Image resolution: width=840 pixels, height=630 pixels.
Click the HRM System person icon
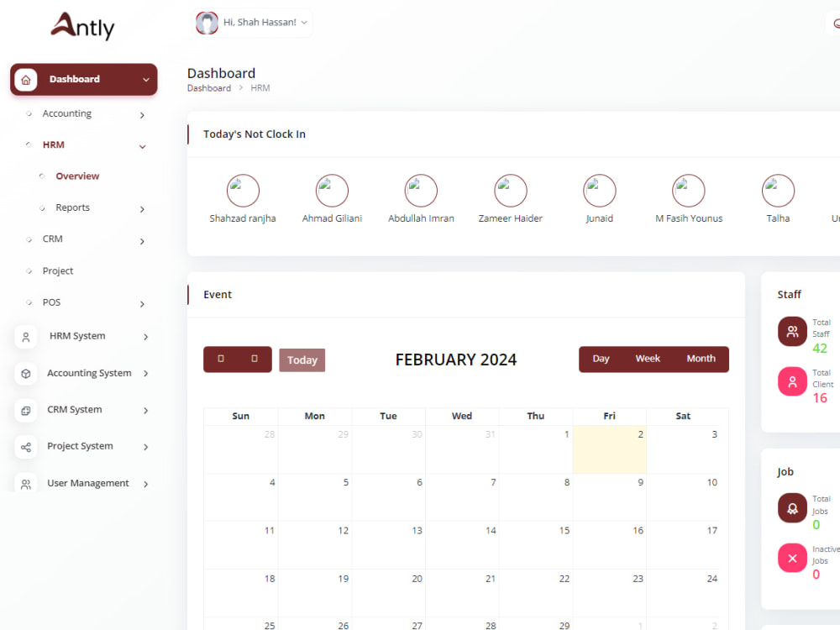[26, 337]
